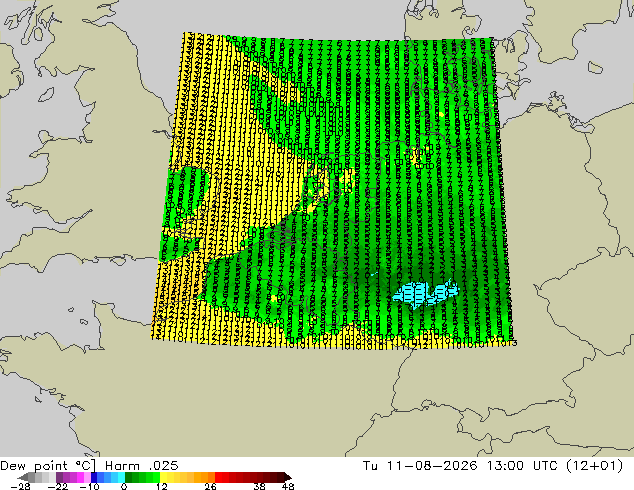The width and height of the screenshot is (634, 490).
Task: Click the 'Tu 11-08-2026 13:00 UTC (12+01)' timestamp
Action: [493, 466]
